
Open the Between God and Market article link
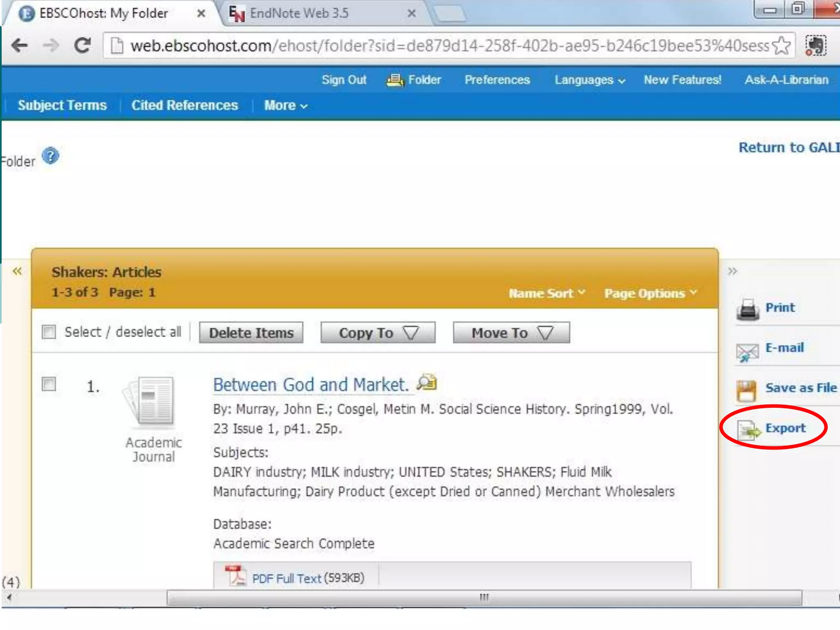pos(310,385)
